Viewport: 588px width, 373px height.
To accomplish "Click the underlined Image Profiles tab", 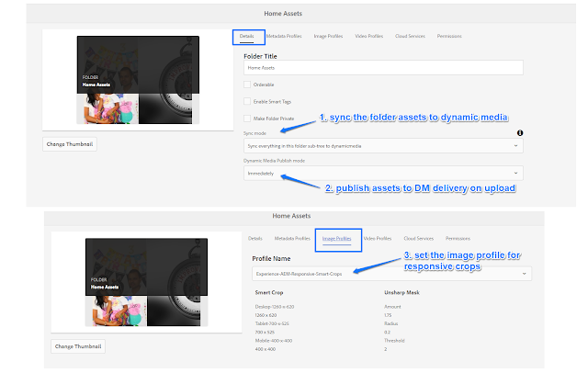I will pyautogui.click(x=337, y=239).
